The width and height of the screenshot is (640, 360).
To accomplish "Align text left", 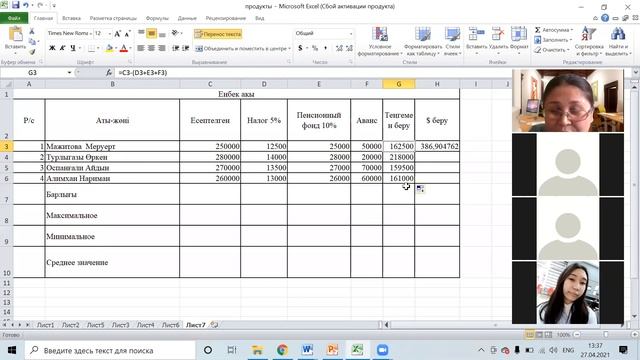I will coord(141,48).
